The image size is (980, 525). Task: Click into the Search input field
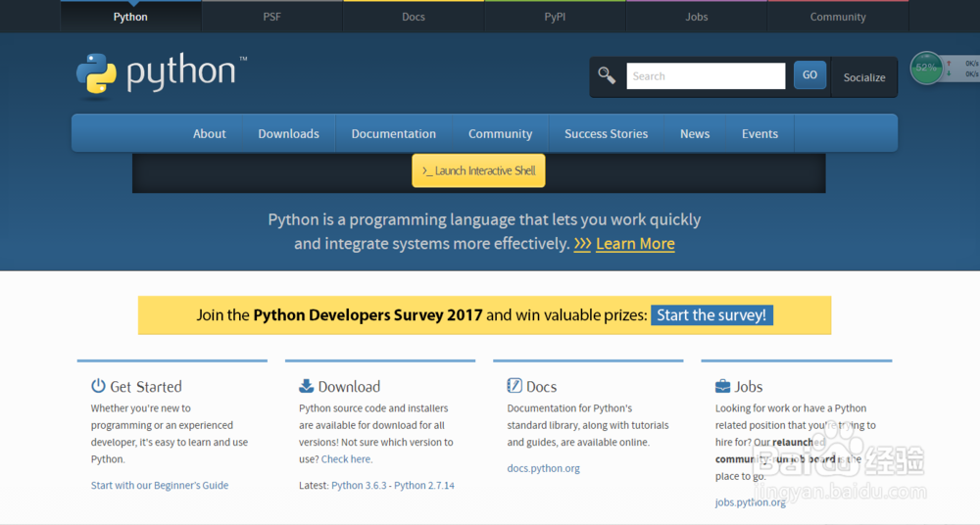pos(707,76)
